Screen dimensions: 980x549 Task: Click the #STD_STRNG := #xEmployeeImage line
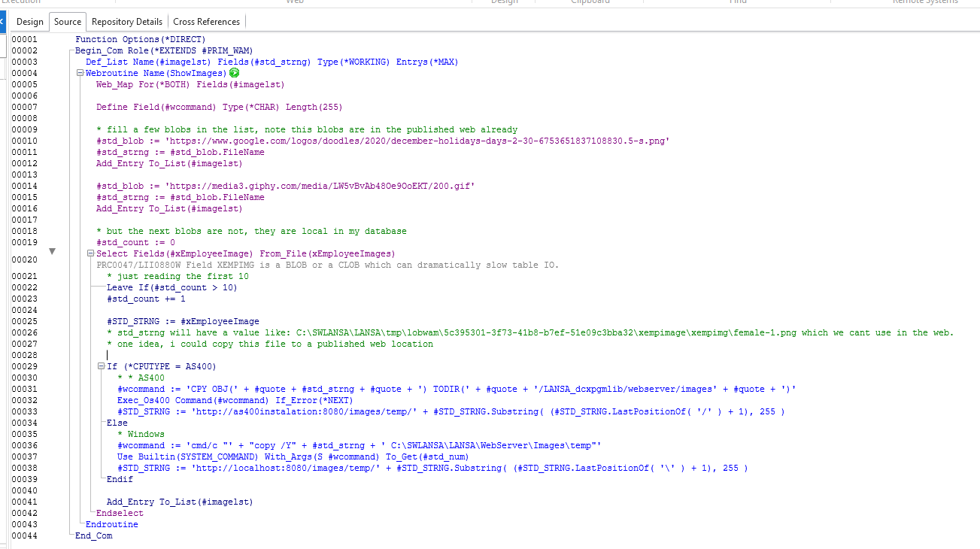[183, 321]
